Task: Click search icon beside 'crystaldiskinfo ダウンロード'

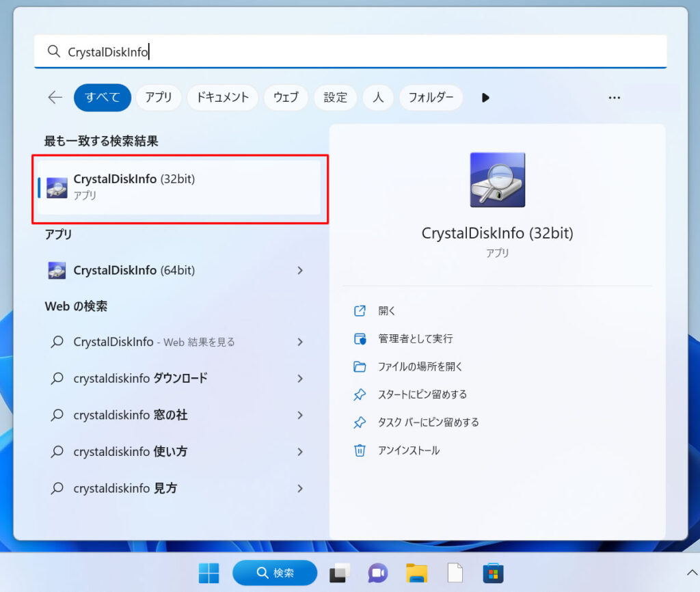Action: pyautogui.click(x=57, y=379)
